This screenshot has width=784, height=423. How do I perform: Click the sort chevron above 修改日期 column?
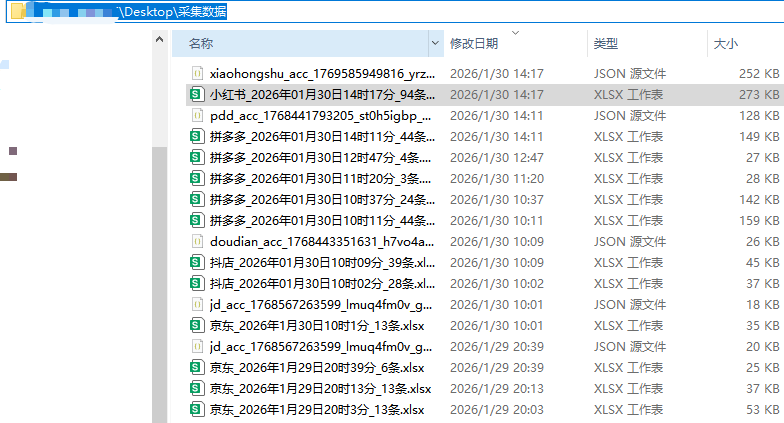click(516, 33)
